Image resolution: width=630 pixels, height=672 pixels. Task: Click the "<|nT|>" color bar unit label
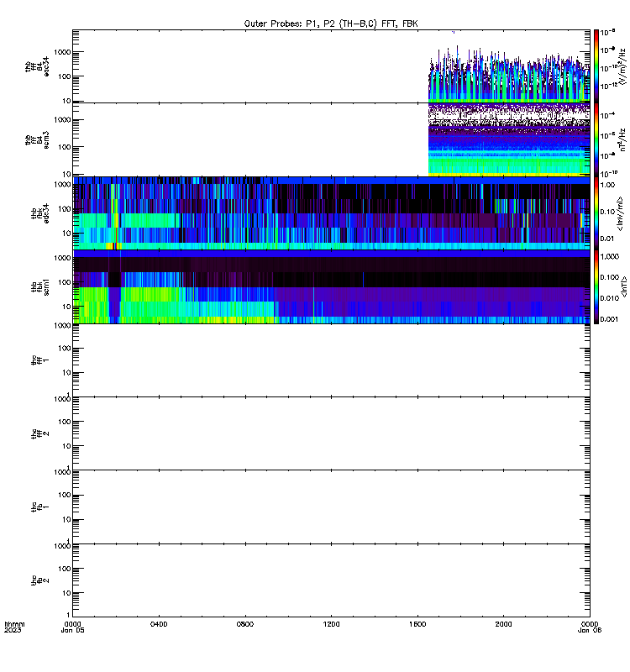click(624, 286)
